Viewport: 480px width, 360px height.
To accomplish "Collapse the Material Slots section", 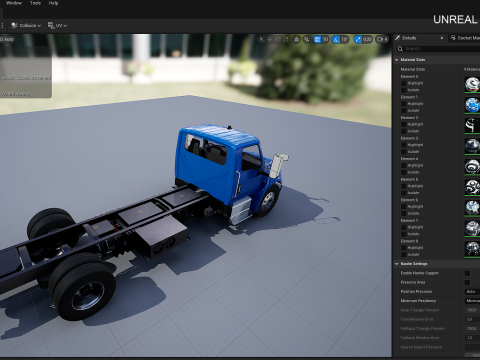I will tap(397, 60).
